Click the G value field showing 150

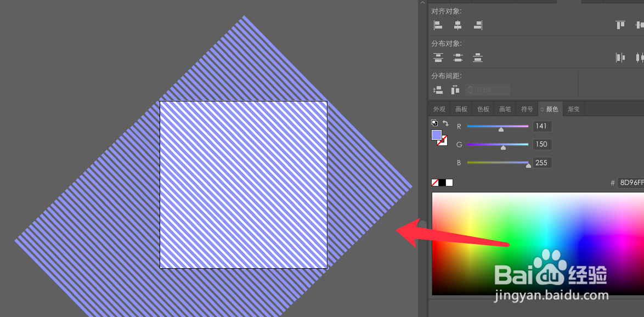[x=542, y=145]
